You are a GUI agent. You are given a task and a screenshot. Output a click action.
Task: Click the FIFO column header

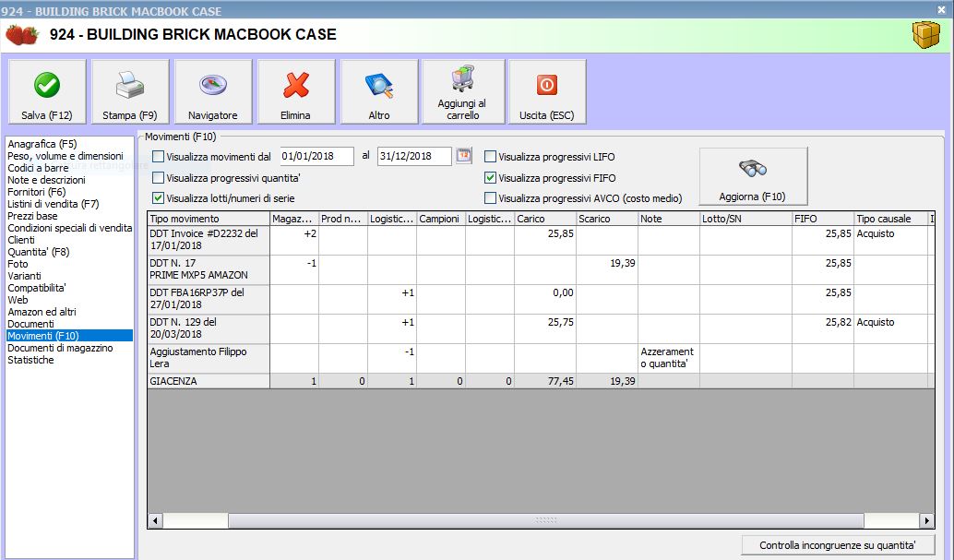click(x=823, y=219)
